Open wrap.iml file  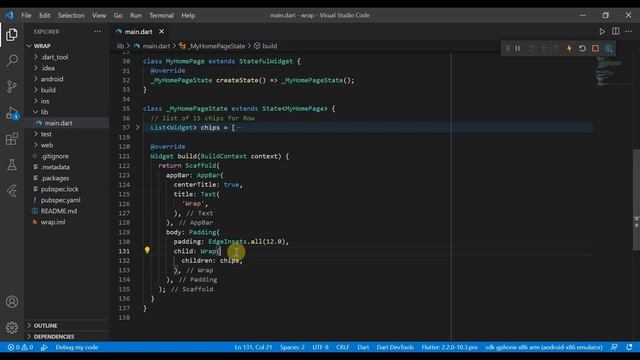pos(53,222)
